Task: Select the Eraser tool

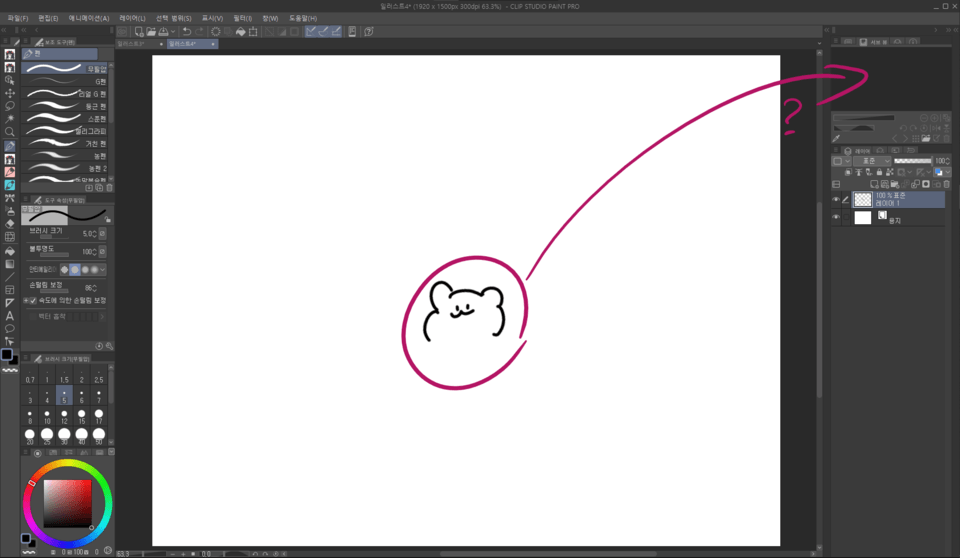Action: tap(10, 224)
